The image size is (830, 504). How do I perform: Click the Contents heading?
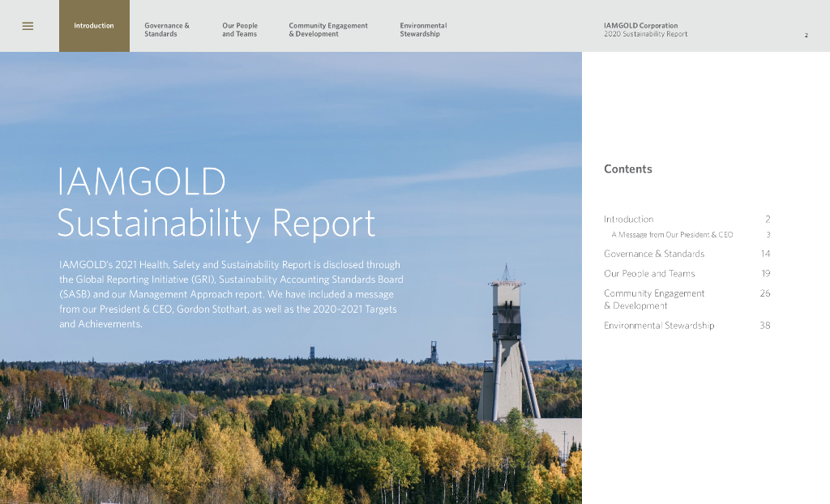pyautogui.click(x=628, y=169)
